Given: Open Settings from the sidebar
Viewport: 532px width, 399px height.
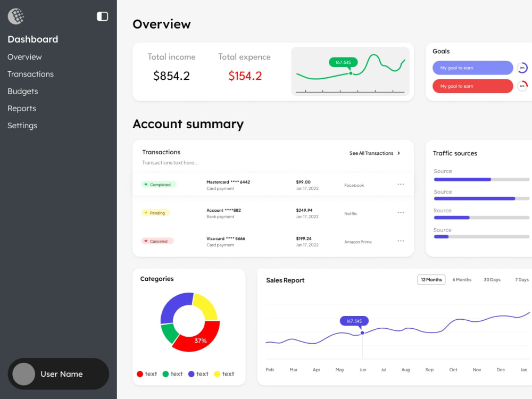Looking at the screenshot, I should pyautogui.click(x=22, y=126).
